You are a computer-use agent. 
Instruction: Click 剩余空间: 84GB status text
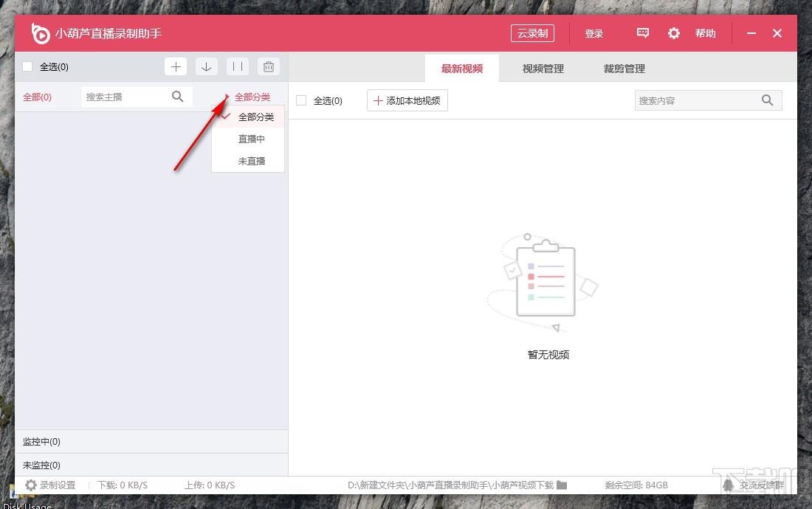point(636,485)
